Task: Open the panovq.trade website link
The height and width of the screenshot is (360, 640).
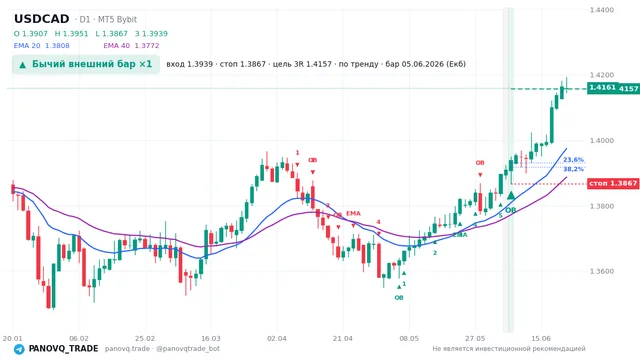Action: click(127, 349)
